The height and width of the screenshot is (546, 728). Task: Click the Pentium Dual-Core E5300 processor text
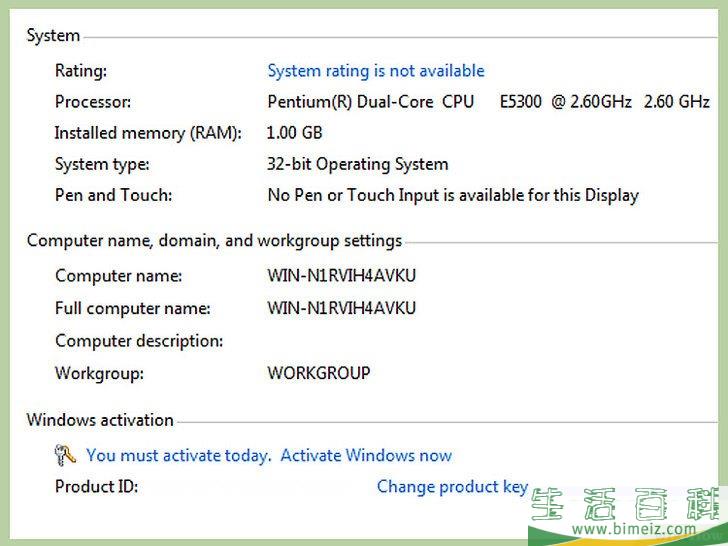488,102
